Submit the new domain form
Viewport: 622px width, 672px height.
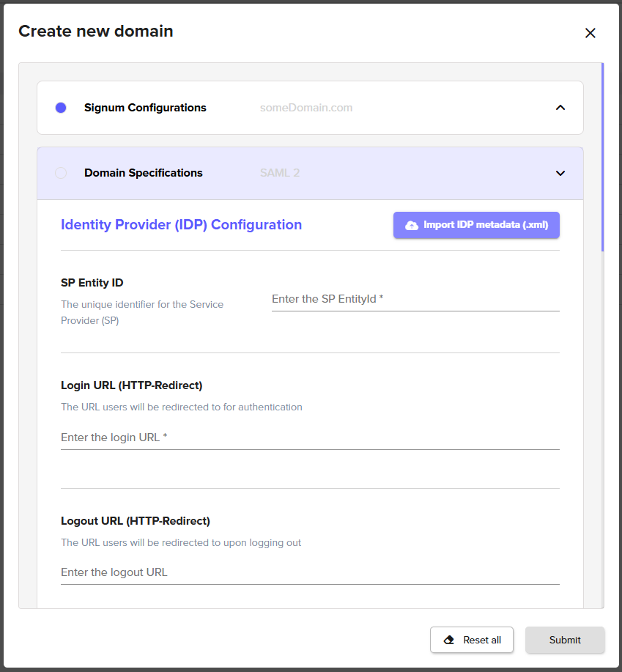pyautogui.click(x=565, y=640)
